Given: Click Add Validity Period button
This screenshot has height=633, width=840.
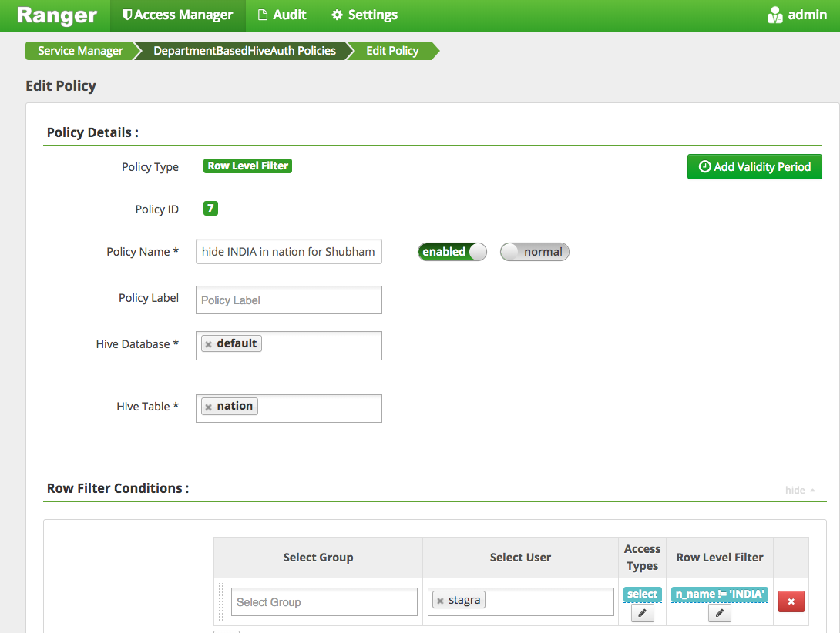Looking at the screenshot, I should pos(754,166).
